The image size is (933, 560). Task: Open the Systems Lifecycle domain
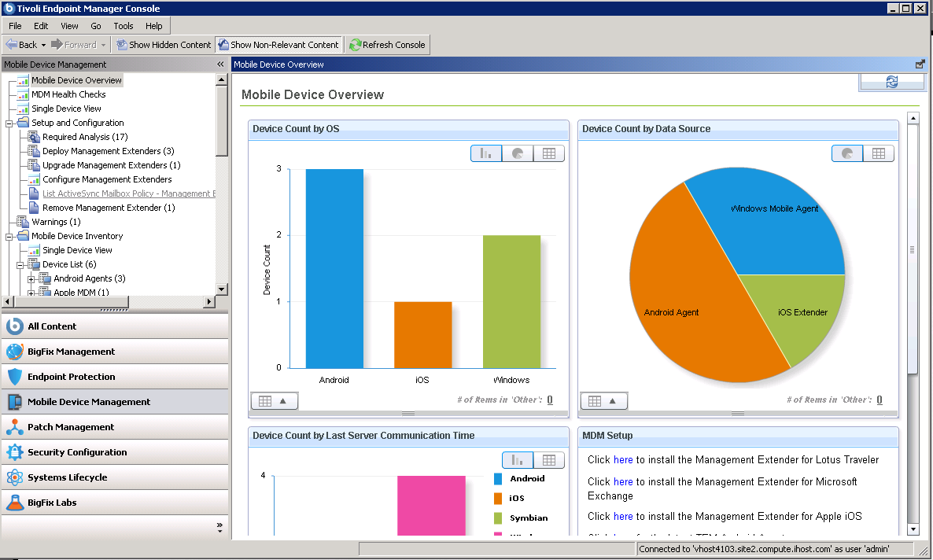pos(115,477)
